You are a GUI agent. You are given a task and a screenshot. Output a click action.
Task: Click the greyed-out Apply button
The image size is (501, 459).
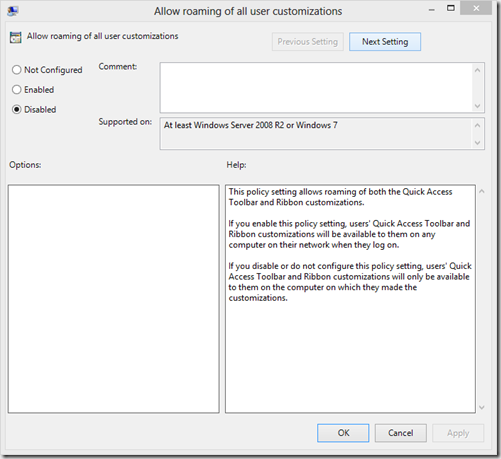[458, 433]
